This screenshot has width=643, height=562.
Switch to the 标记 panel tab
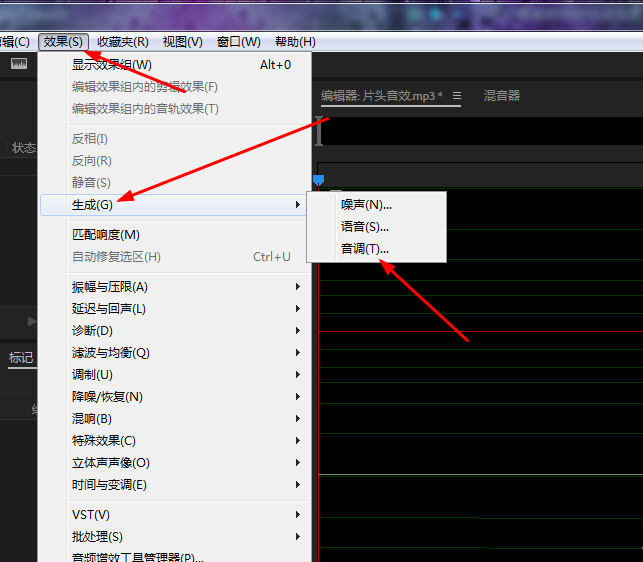[x=21, y=358]
